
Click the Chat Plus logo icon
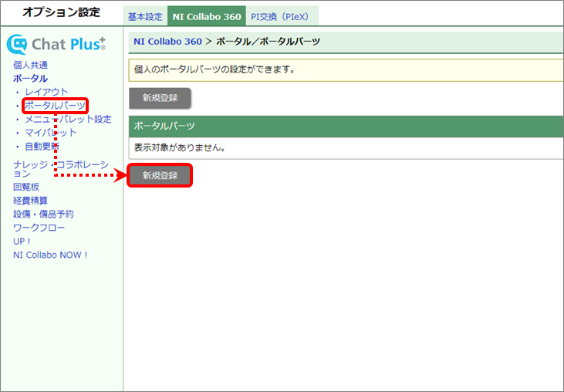click(x=17, y=44)
